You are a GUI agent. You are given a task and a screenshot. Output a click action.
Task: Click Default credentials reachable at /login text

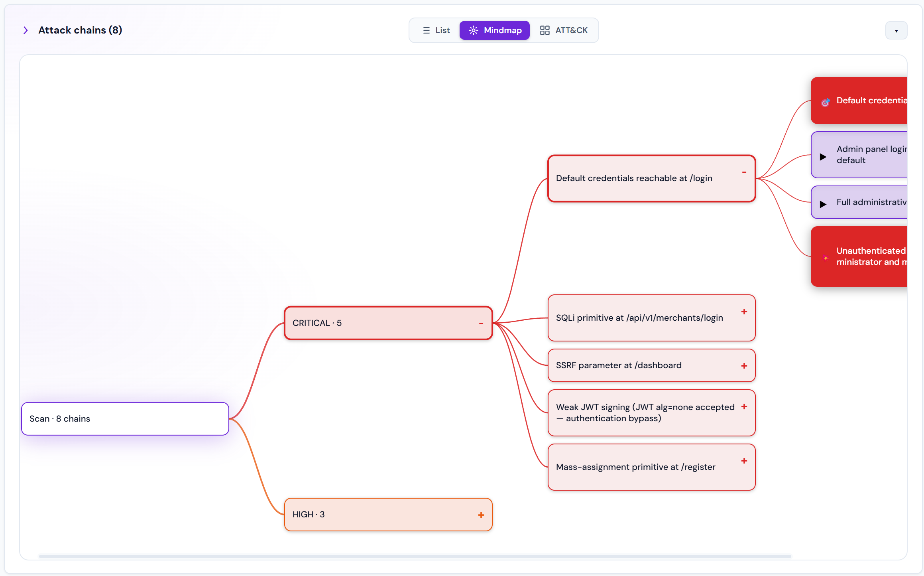[x=634, y=178]
